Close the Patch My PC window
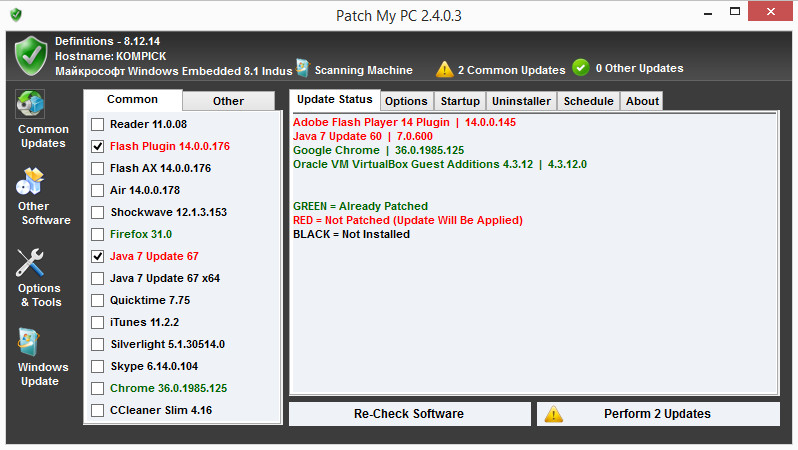This screenshot has height=450, width=798. pyautogui.click(x=771, y=11)
